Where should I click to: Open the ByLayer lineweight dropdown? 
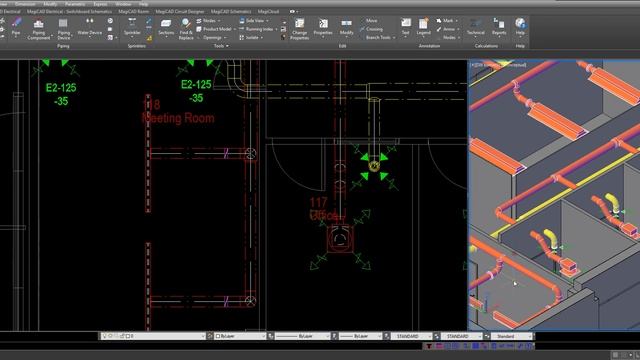click(x=361, y=336)
